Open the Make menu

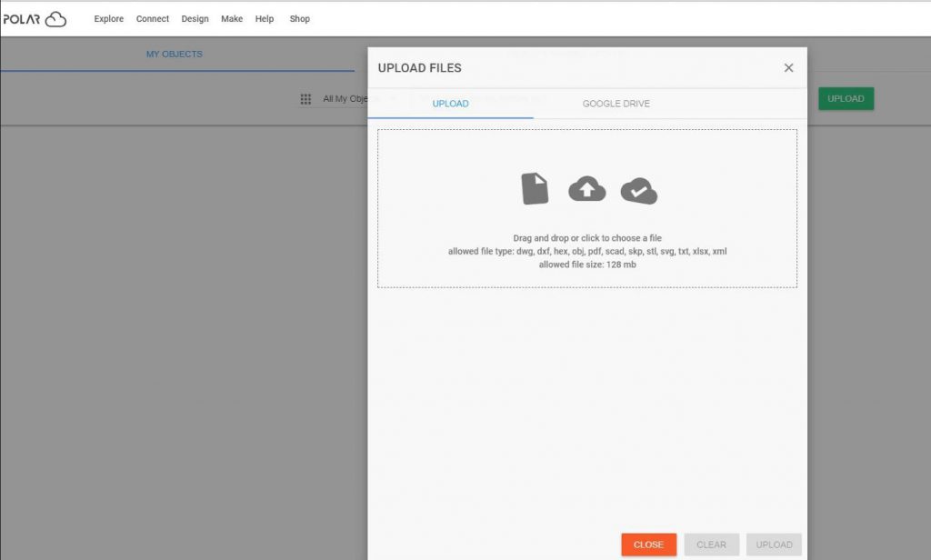click(x=232, y=19)
